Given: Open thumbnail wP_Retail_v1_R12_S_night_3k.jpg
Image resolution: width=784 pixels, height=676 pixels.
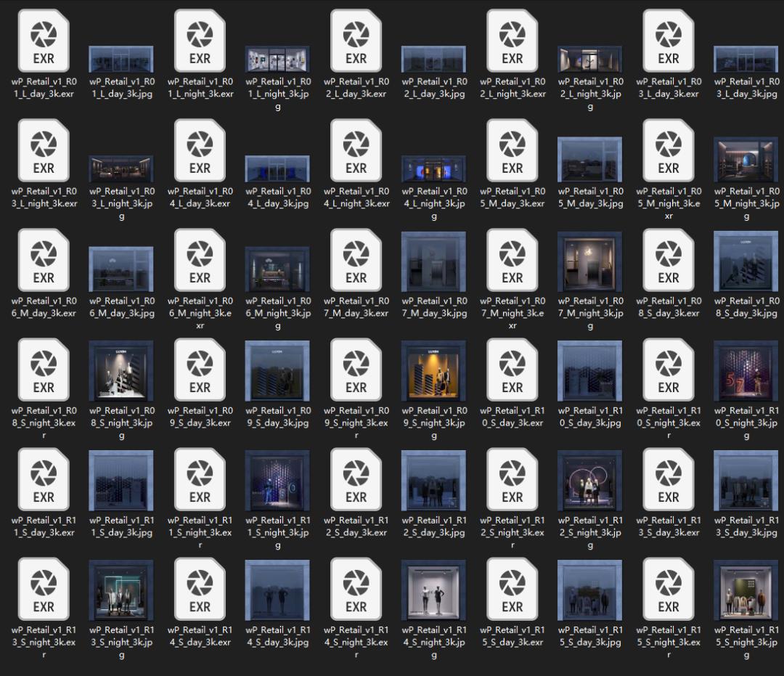Looking at the screenshot, I should click(x=590, y=481).
